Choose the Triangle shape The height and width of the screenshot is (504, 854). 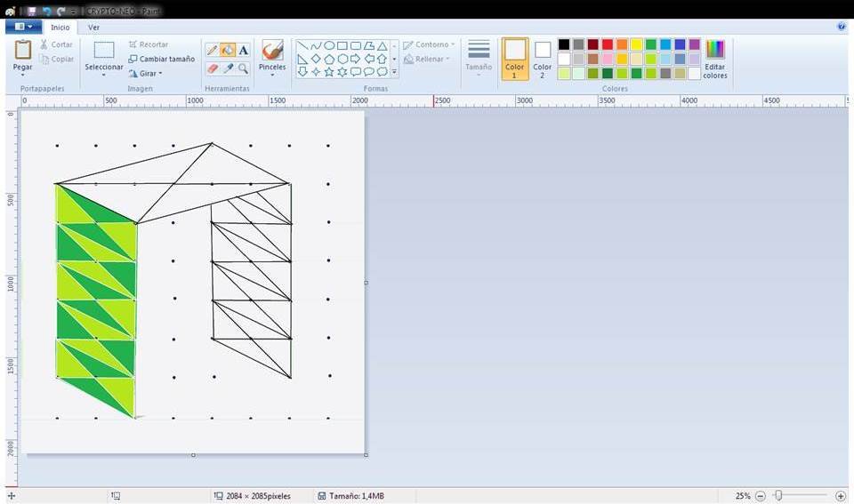coord(383,45)
